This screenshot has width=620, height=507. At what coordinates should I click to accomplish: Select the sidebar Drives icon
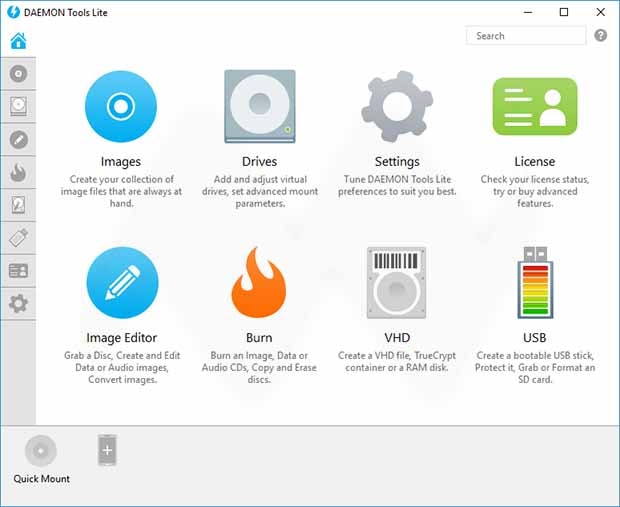18,106
